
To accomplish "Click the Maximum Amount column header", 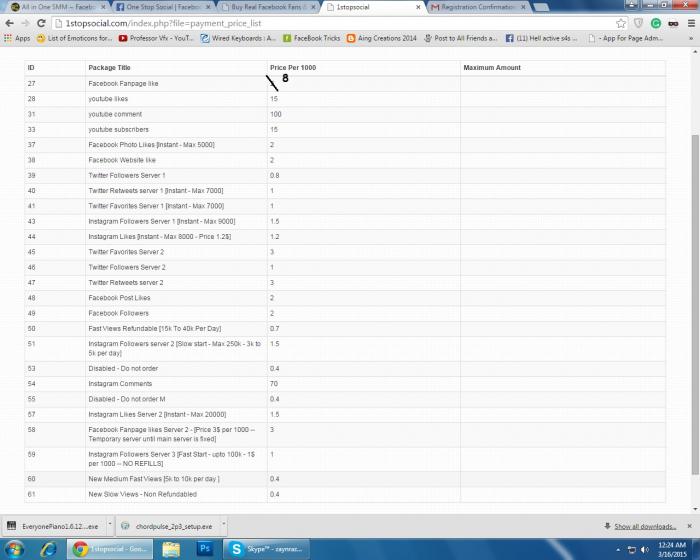I will pos(492,68).
